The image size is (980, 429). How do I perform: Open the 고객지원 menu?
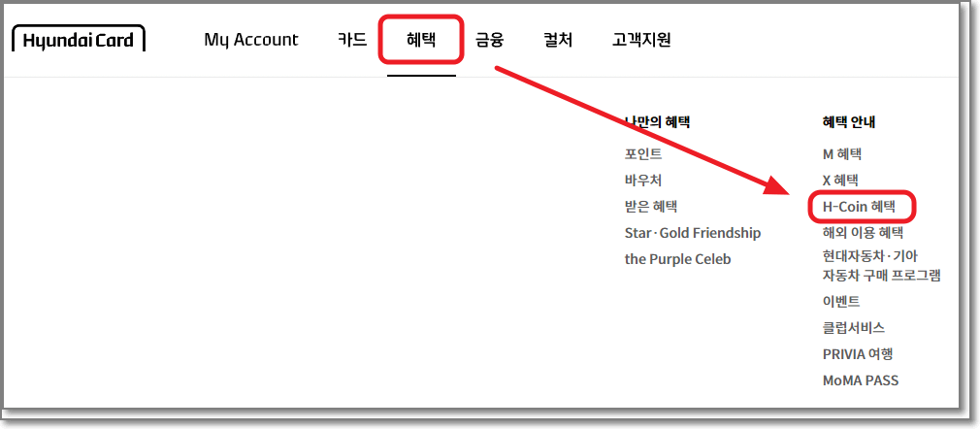(641, 40)
